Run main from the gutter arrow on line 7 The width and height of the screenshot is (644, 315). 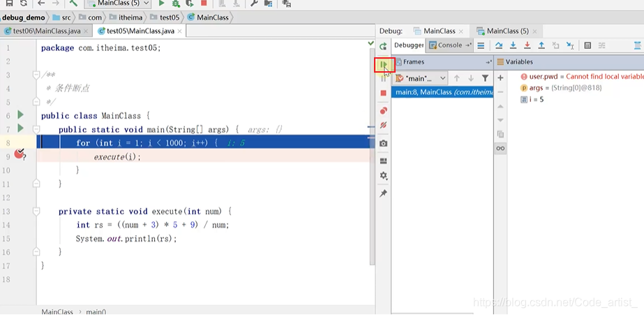20,129
